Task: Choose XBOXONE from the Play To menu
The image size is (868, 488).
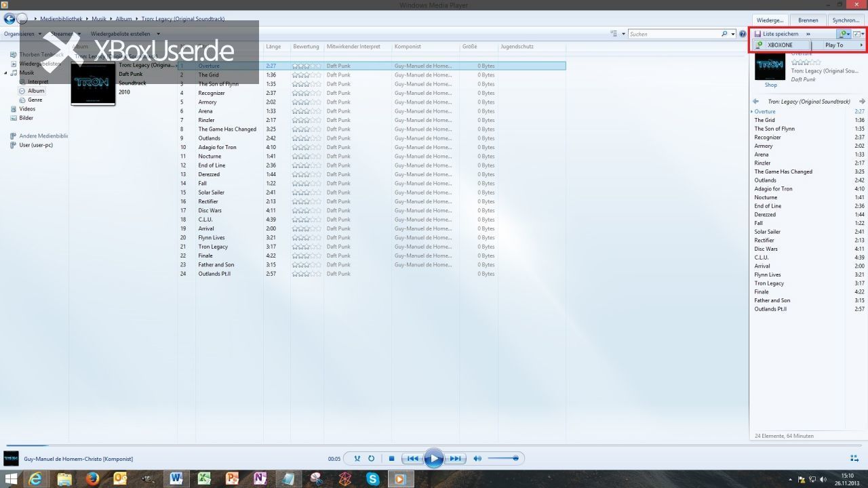Action: pyautogui.click(x=781, y=45)
